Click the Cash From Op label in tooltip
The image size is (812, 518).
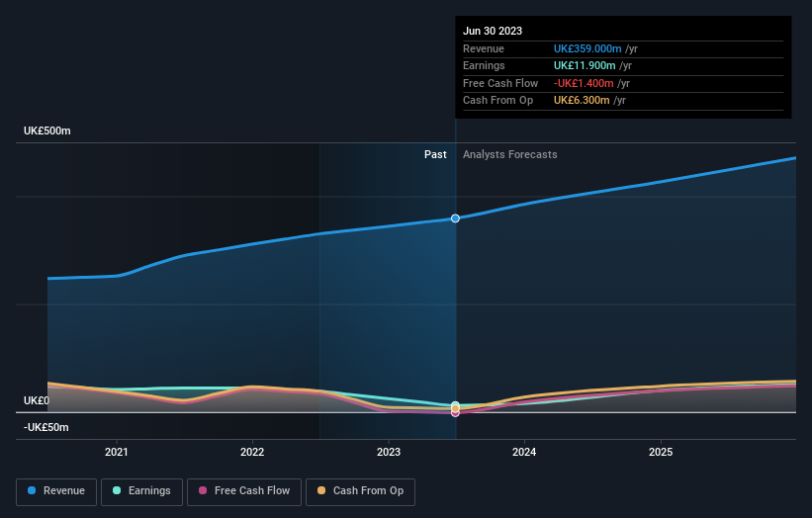pyautogui.click(x=497, y=101)
